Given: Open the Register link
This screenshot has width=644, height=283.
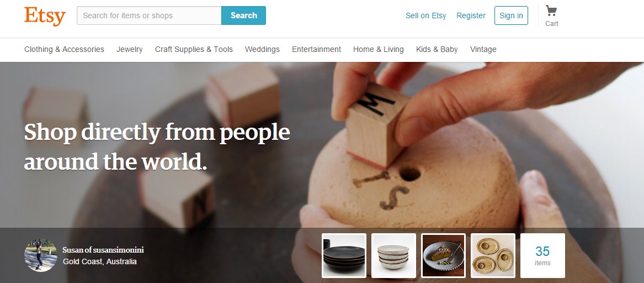Looking at the screenshot, I should [471, 15].
